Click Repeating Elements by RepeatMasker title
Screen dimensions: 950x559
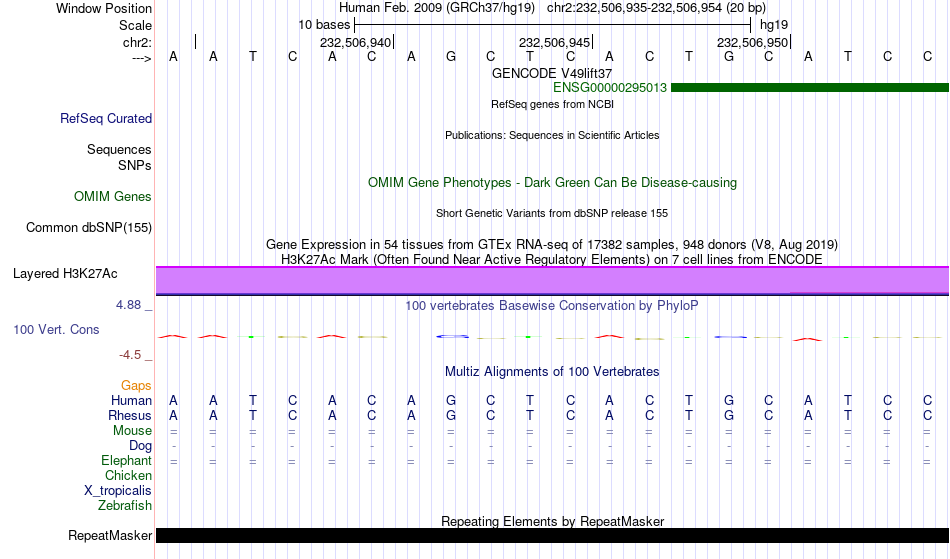click(553, 521)
